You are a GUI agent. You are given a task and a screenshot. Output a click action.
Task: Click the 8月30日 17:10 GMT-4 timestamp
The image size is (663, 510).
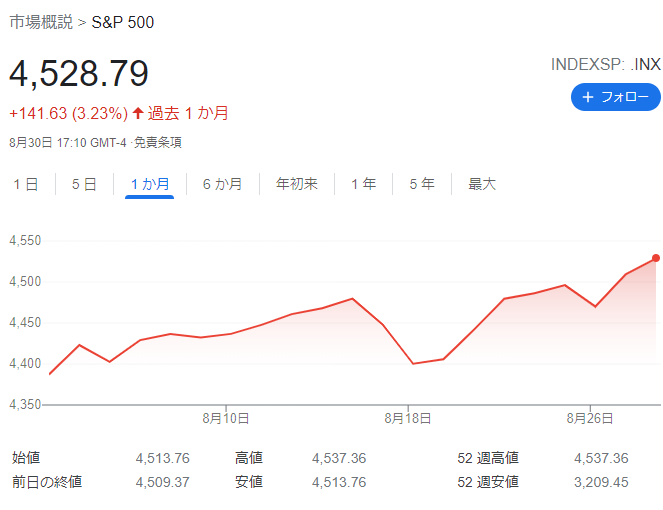pyautogui.click(x=68, y=143)
